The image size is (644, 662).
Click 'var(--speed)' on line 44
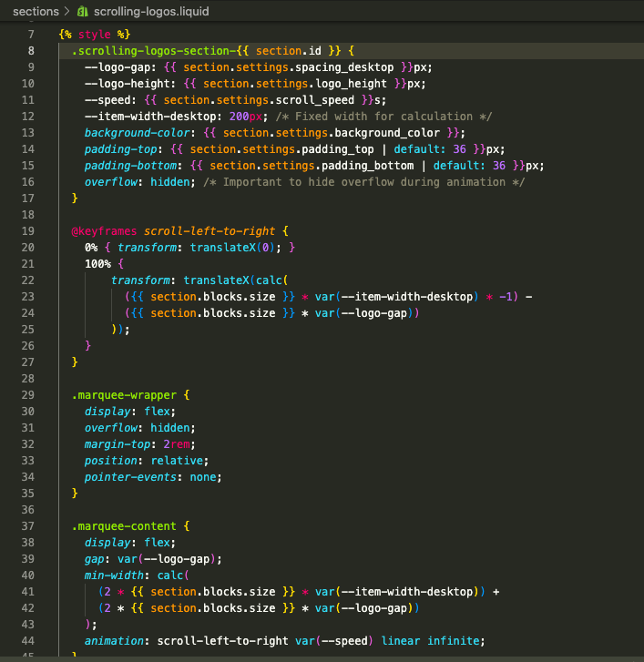[334, 641]
